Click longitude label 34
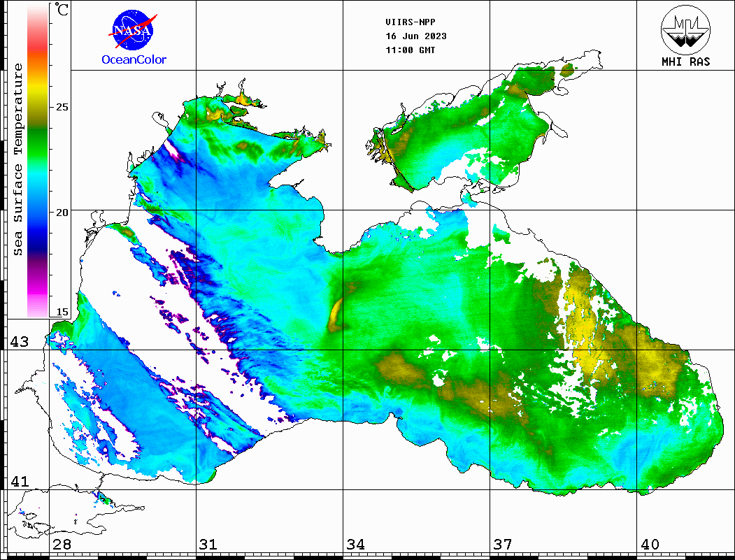735x560 pixels. point(355,545)
